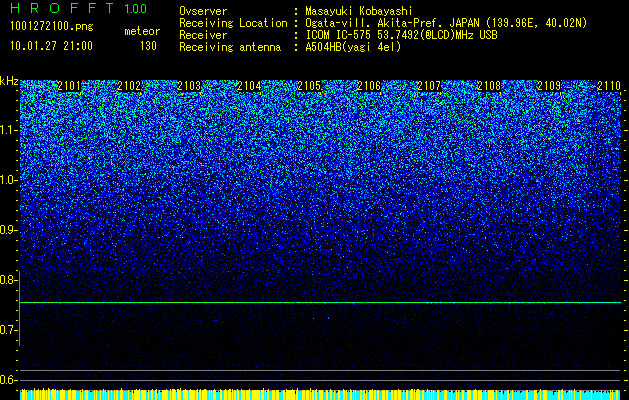Click the Receiving Location label
This screenshot has width=629, height=400.
point(233,23)
